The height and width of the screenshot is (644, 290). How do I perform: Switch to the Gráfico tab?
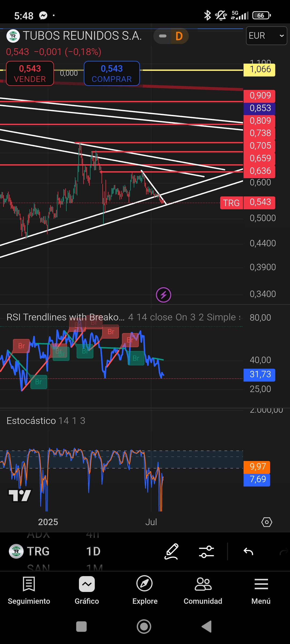click(87, 590)
